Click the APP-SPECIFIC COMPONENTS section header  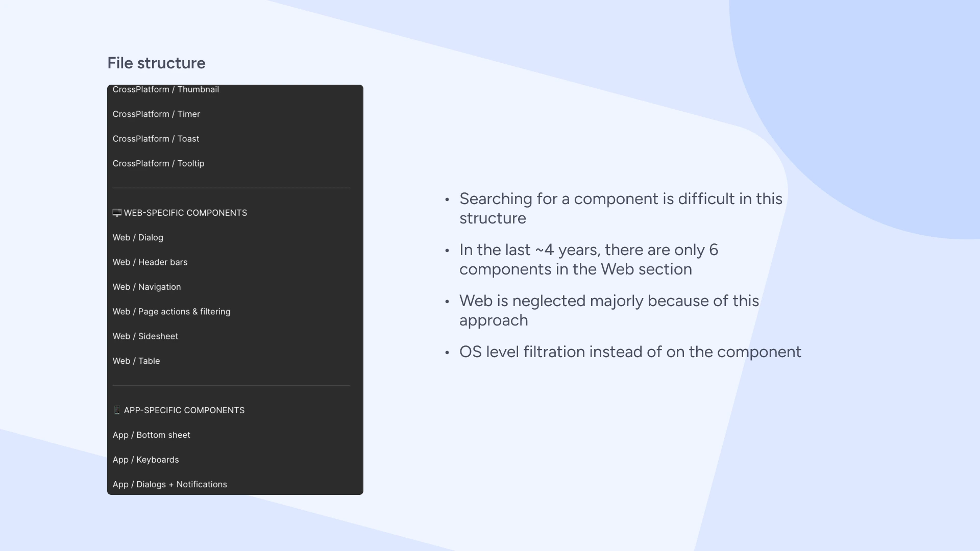(x=184, y=410)
